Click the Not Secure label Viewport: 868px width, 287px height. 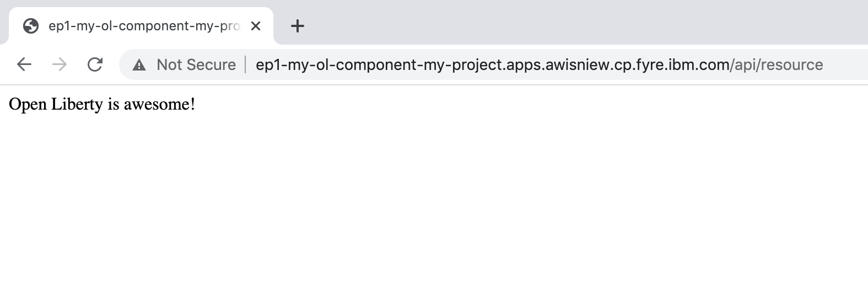pos(196,65)
